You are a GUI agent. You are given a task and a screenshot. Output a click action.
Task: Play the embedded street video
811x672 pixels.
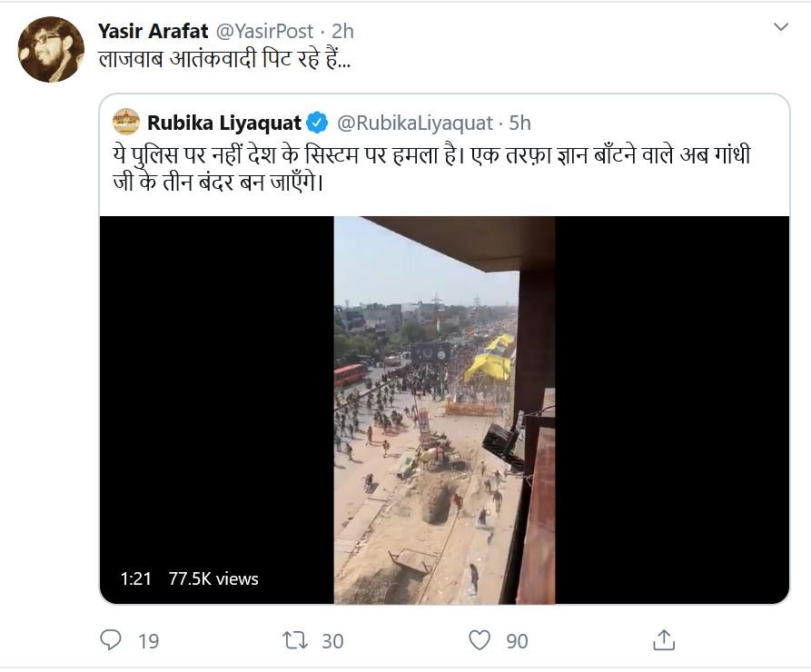click(x=444, y=410)
